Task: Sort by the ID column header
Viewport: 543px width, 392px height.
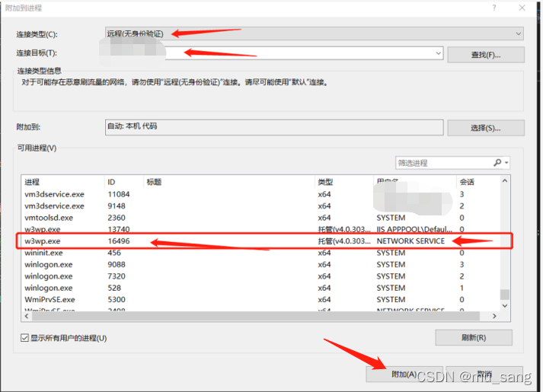Action: tap(124, 182)
